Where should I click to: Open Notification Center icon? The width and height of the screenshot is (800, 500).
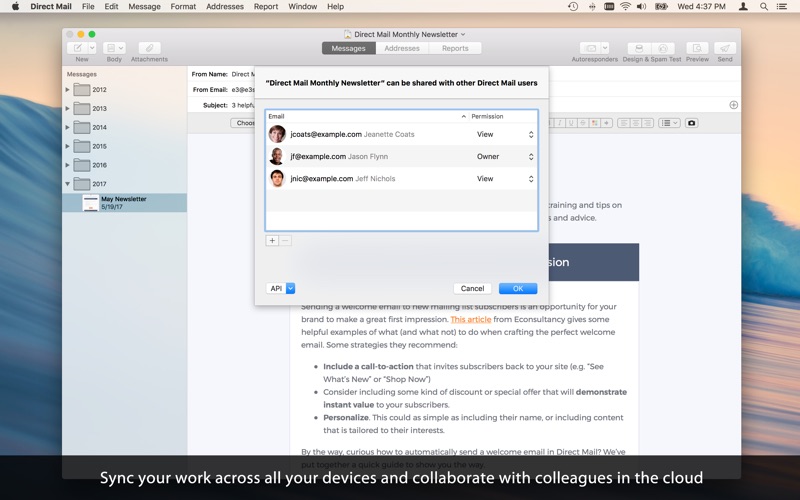point(781,7)
